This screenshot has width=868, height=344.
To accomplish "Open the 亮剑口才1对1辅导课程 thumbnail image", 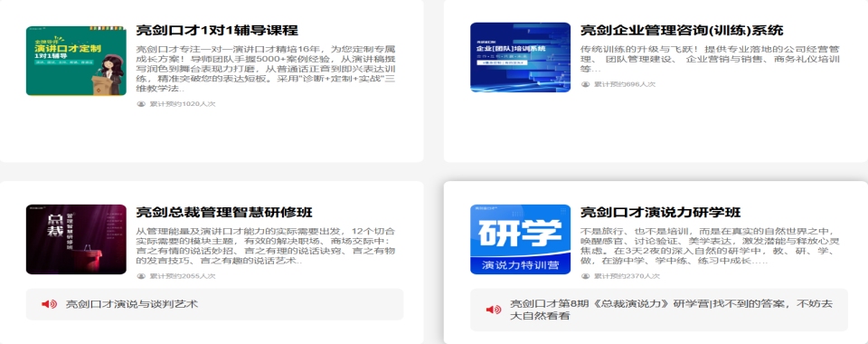I will (76, 61).
